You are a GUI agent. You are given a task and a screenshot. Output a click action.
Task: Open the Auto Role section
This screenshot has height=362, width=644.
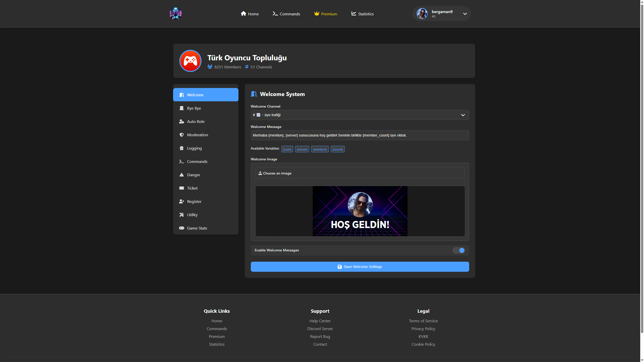(x=206, y=121)
